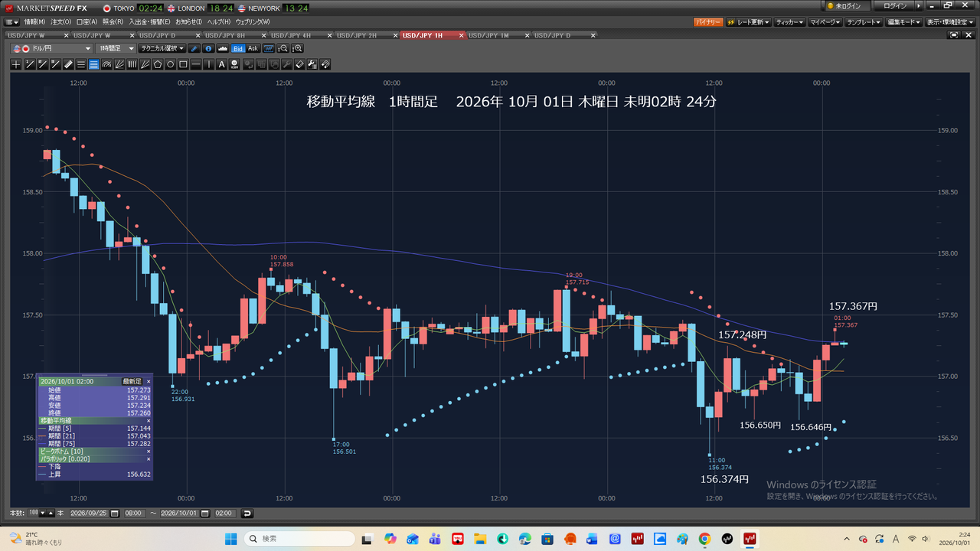
Task: Click the reset range arrow button
Action: point(247,514)
